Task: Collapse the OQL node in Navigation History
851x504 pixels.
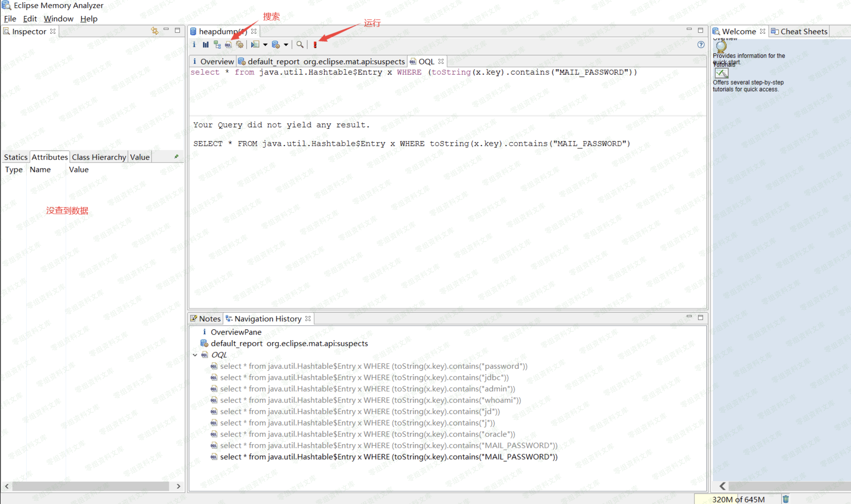Action: [x=195, y=355]
